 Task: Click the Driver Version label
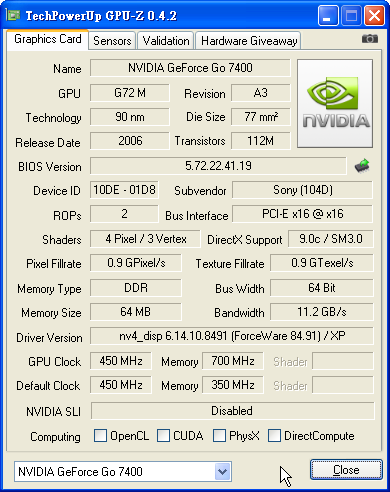point(49,338)
